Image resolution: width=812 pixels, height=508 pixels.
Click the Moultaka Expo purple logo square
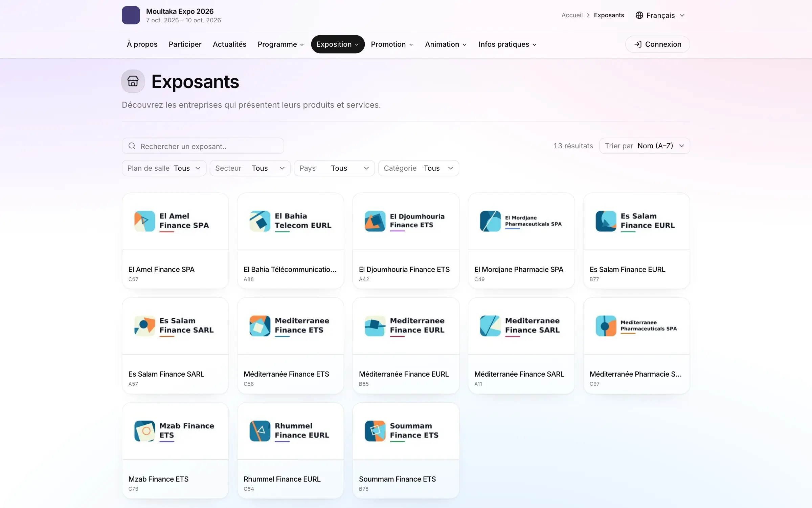point(131,15)
